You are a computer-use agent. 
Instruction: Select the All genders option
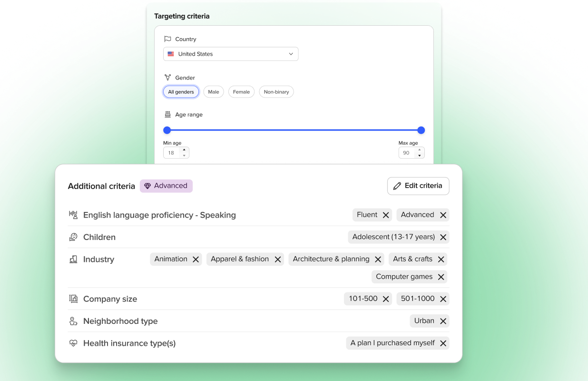(181, 92)
